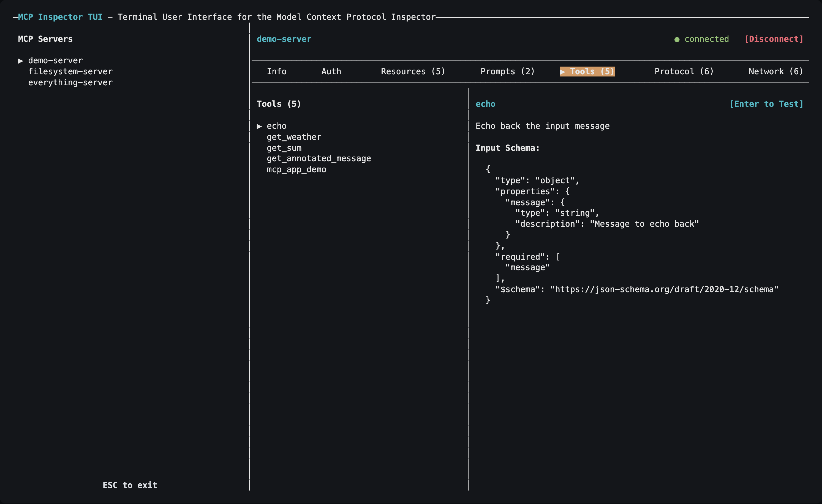Click the "properties": { schema line
822x504 pixels.
(x=532, y=192)
